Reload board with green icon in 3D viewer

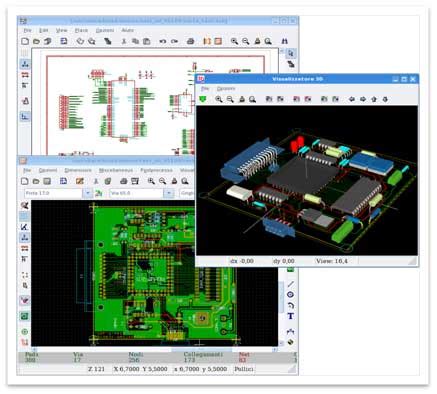click(x=202, y=99)
